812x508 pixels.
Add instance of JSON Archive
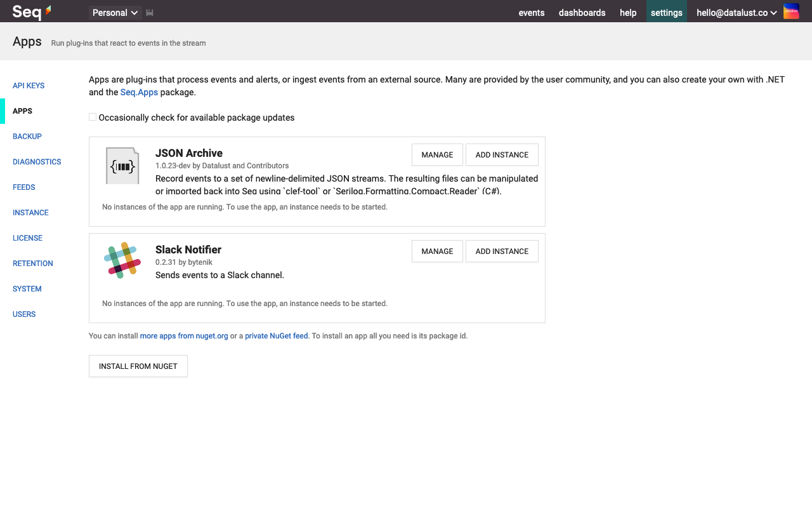[x=502, y=155]
